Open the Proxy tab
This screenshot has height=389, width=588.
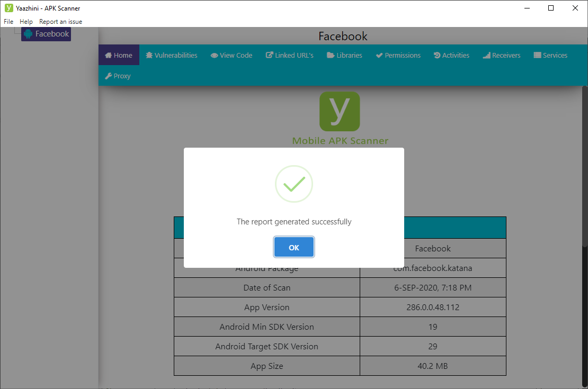click(118, 76)
